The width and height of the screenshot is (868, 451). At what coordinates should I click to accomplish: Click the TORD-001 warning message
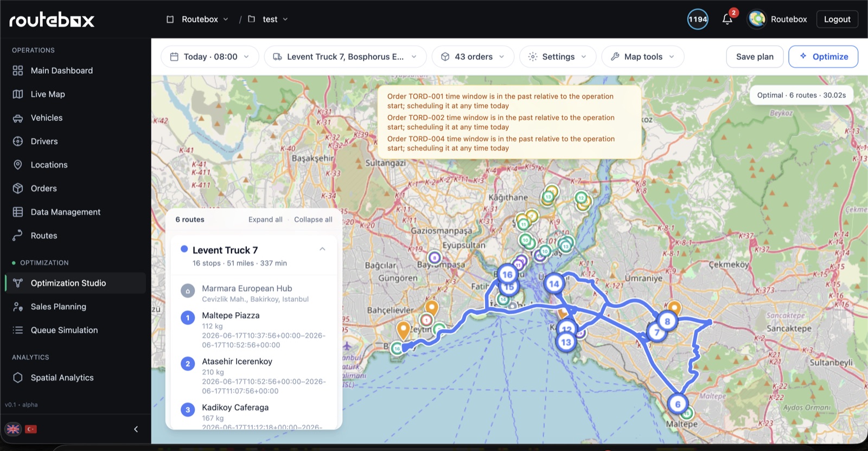[500, 101]
